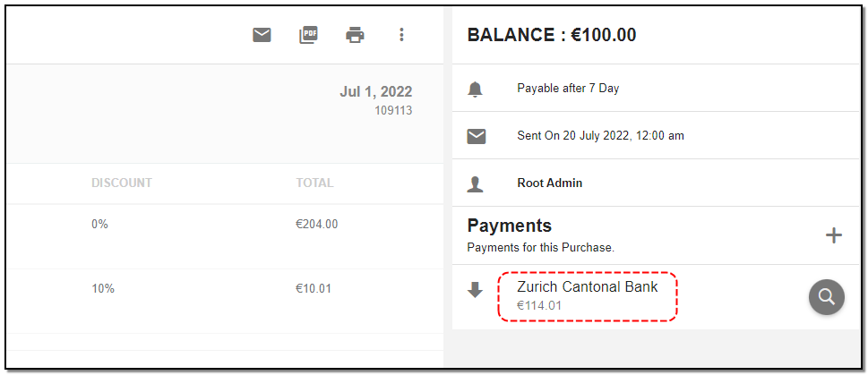Click the bell reminder icon
The width and height of the screenshot is (868, 375).
coord(476,89)
